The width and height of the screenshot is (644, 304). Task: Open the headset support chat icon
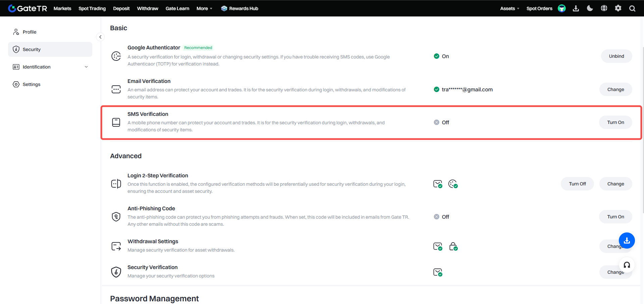(x=627, y=265)
